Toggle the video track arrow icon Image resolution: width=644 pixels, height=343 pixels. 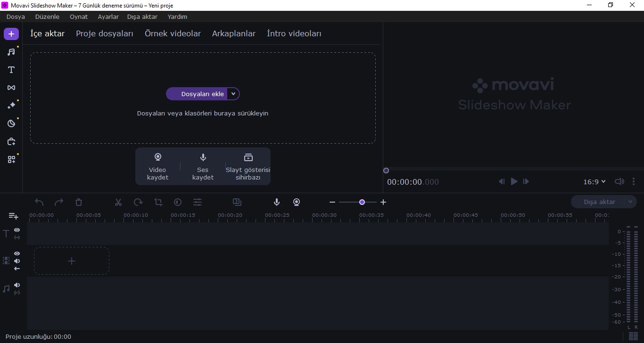tap(17, 269)
